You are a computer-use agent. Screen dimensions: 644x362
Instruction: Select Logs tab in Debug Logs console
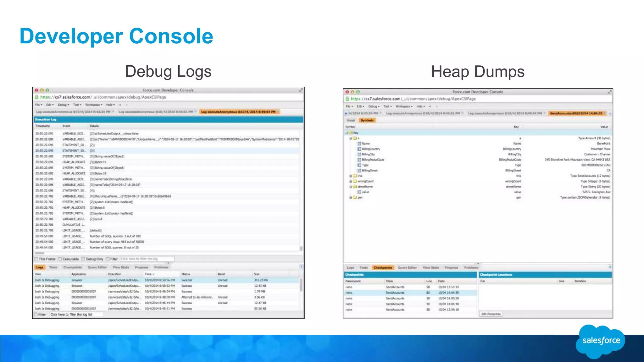(40, 267)
